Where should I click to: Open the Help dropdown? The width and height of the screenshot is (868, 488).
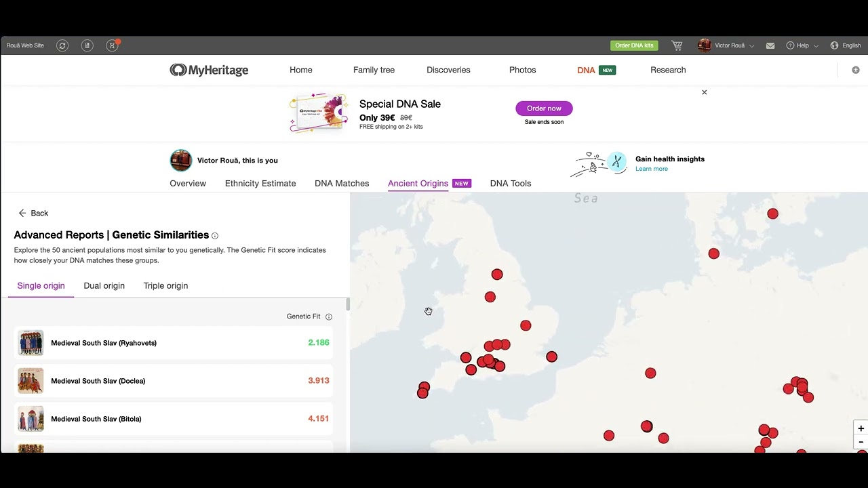(x=802, y=45)
